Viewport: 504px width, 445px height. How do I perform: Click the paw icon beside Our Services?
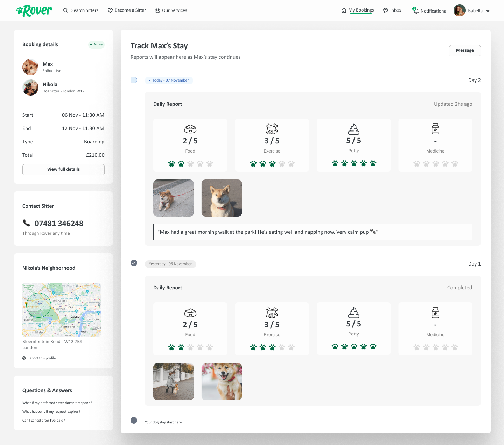point(157,10)
